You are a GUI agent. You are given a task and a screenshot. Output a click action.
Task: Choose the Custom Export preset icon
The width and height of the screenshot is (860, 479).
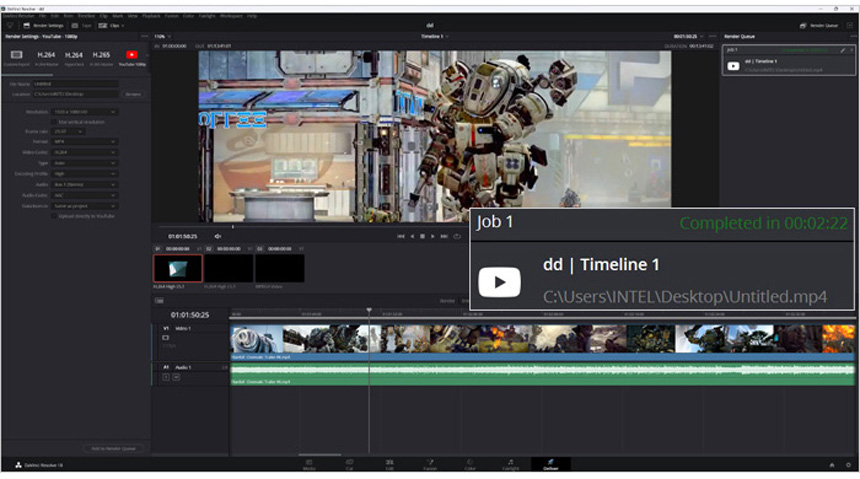(x=17, y=56)
